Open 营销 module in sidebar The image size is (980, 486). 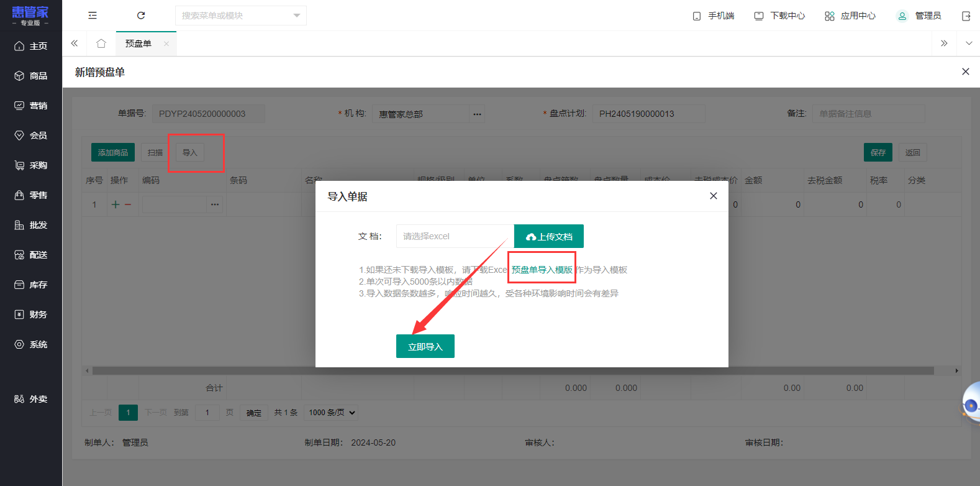[x=31, y=106]
